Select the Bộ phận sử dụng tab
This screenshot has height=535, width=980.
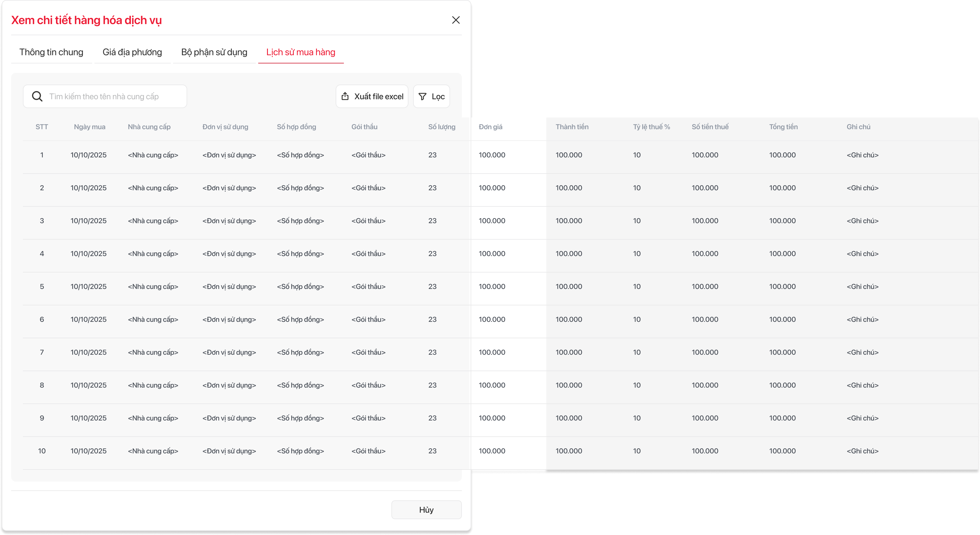pos(214,52)
